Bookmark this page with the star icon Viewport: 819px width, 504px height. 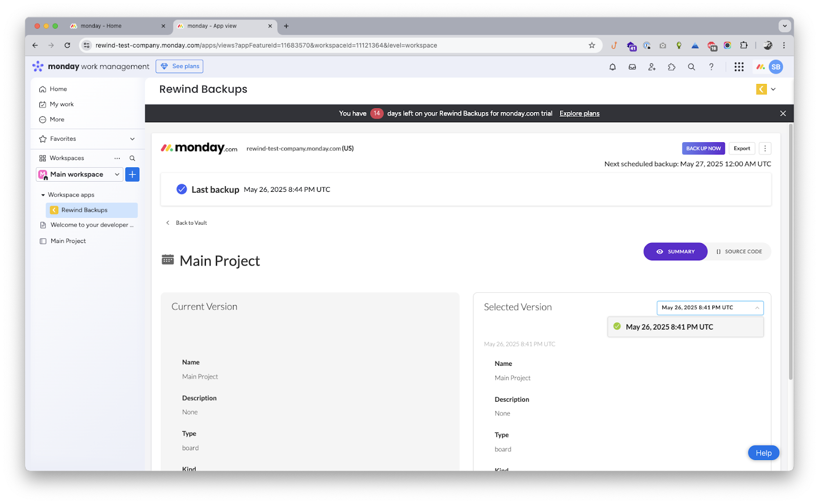592,46
